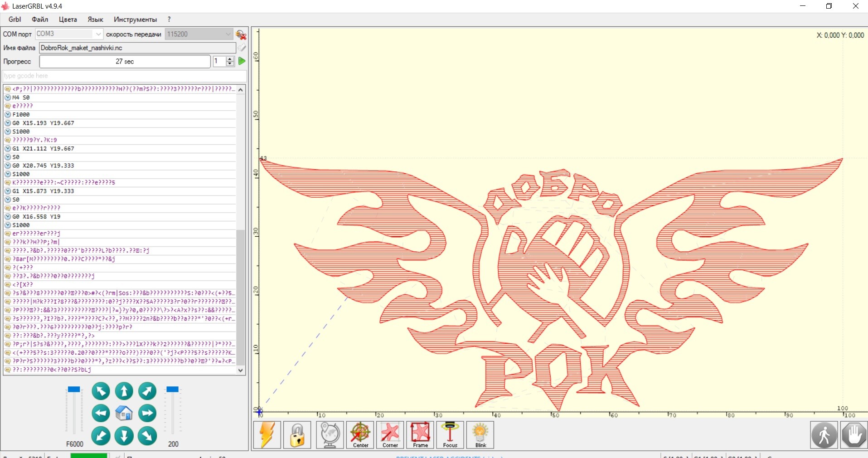Jog the laser left with the left arrow
The image size is (868, 458).
(101, 413)
